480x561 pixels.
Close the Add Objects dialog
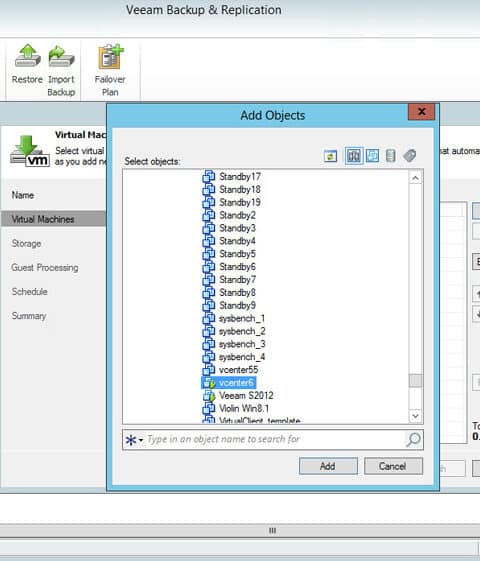pyautogui.click(x=421, y=112)
